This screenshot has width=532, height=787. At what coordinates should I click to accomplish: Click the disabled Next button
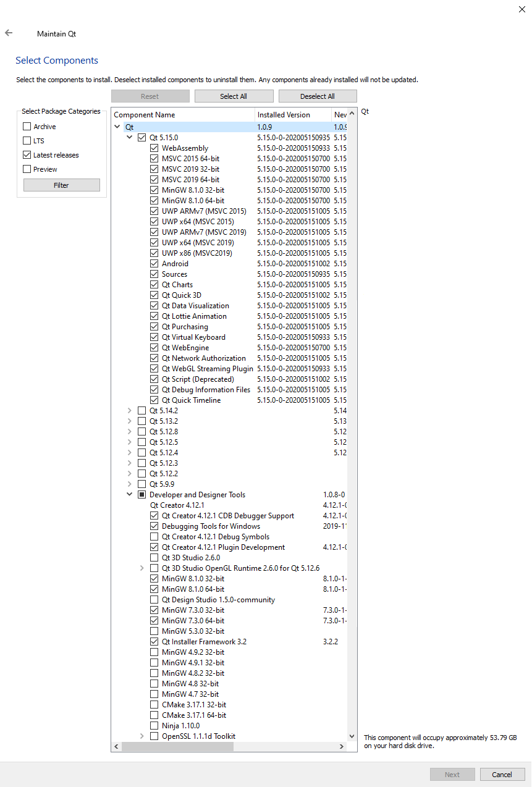pos(452,775)
